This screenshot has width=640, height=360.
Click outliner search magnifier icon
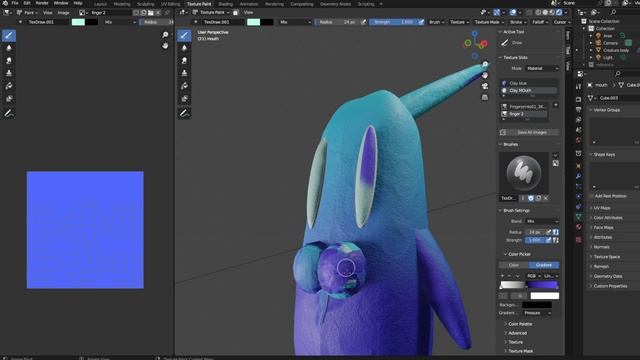(613, 13)
